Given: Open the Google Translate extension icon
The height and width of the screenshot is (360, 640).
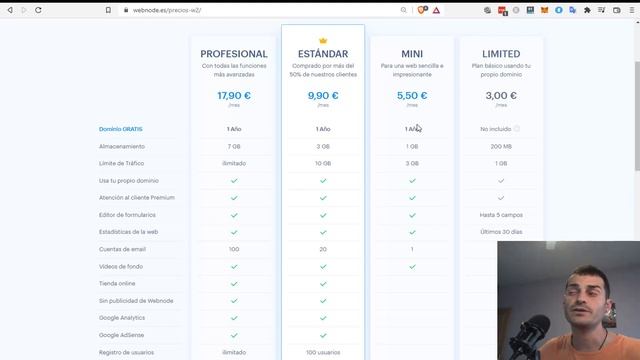Looking at the screenshot, I should [573, 10].
